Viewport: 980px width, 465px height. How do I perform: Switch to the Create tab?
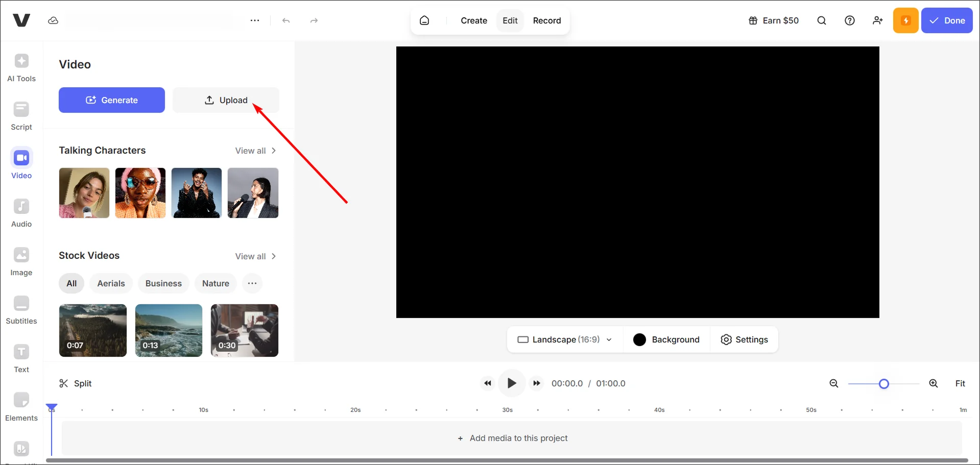473,20
